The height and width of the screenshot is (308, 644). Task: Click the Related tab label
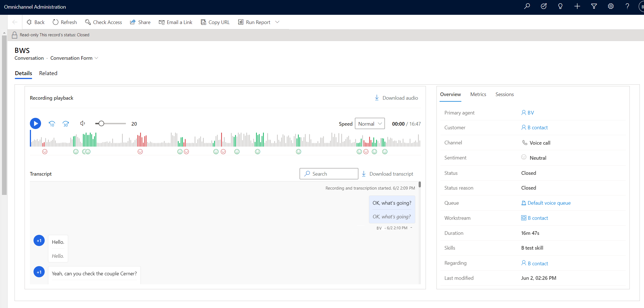[x=48, y=73]
